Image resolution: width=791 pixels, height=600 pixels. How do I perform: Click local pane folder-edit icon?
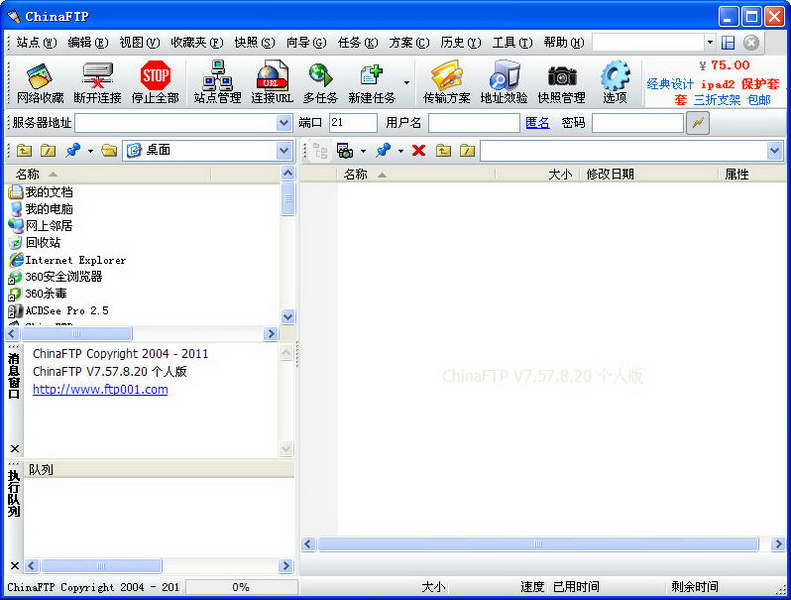(x=48, y=150)
